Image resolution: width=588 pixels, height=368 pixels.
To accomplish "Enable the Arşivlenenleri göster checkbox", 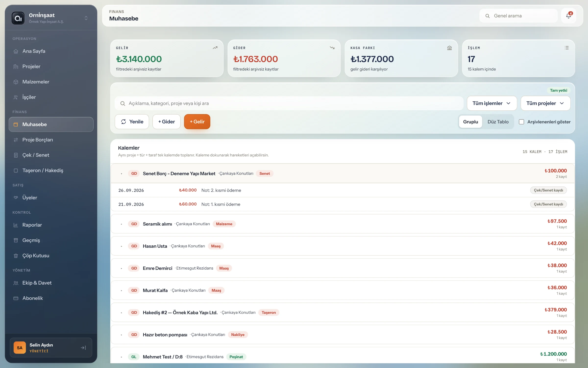I will (521, 122).
